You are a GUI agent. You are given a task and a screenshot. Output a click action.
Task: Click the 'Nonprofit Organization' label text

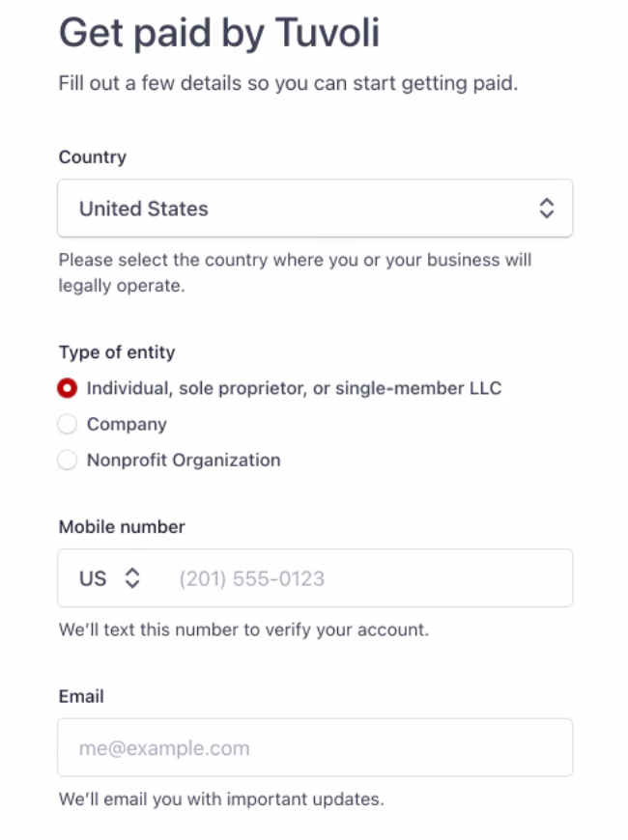coord(184,461)
